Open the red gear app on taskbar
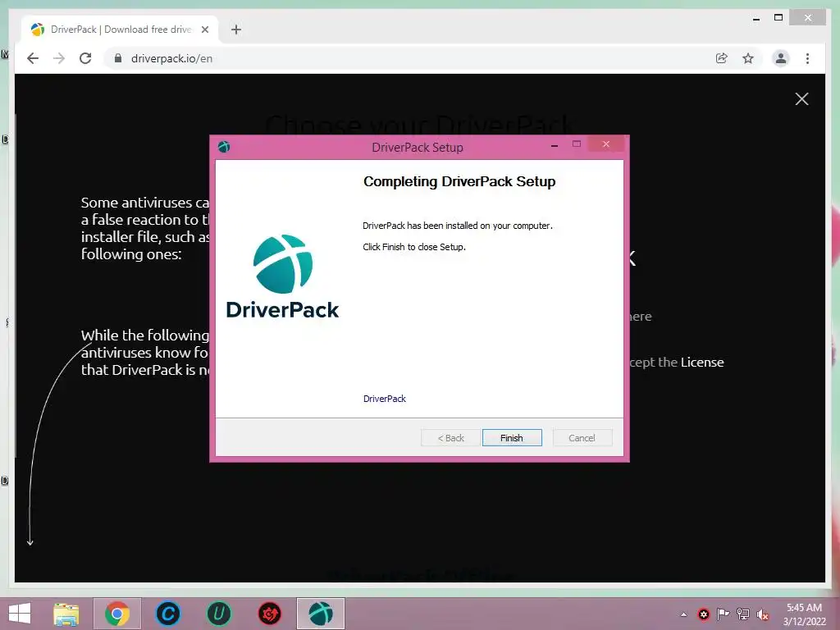Screen dimensions: 840x630 point(269,614)
